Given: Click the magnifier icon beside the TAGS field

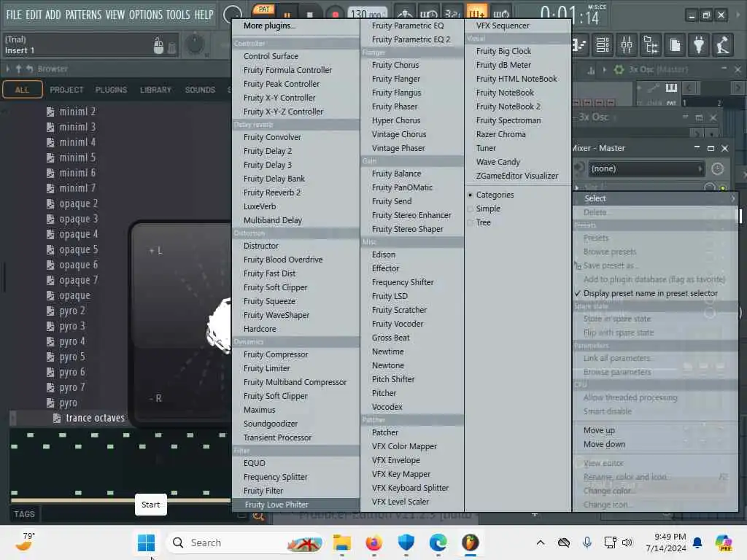Looking at the screenshot, I should click(x=258, y=516).
